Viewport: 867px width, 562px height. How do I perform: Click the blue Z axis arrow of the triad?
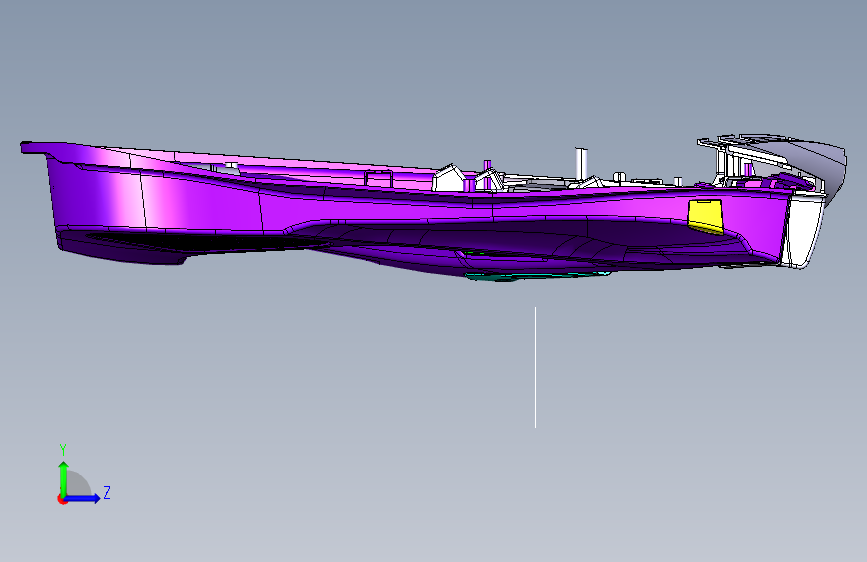(83, 498)
